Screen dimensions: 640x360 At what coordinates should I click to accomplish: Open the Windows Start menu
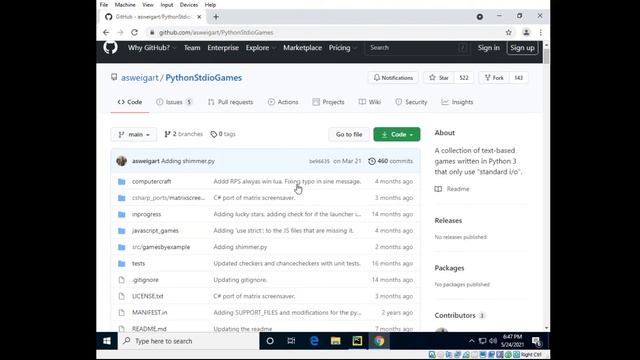point(107,341)
